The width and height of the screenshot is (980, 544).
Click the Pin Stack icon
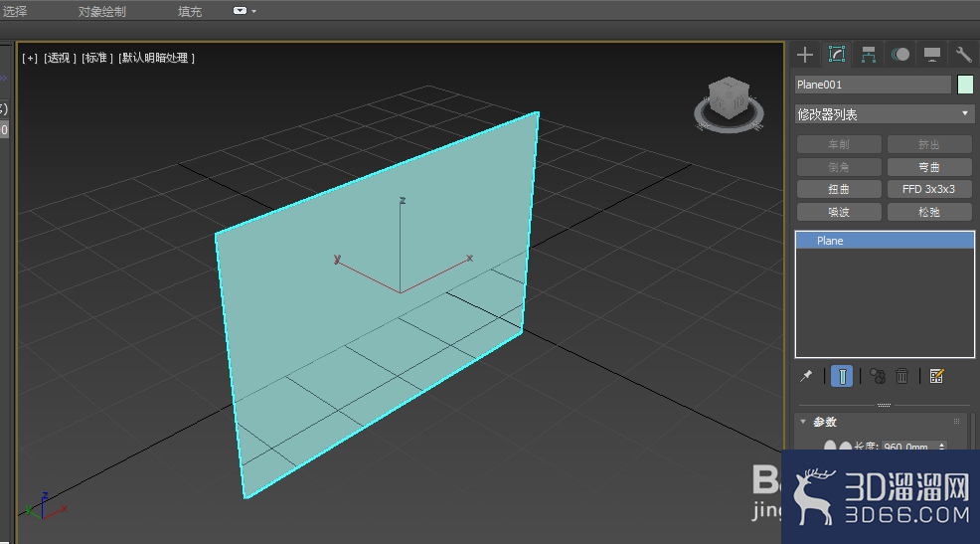806,376
